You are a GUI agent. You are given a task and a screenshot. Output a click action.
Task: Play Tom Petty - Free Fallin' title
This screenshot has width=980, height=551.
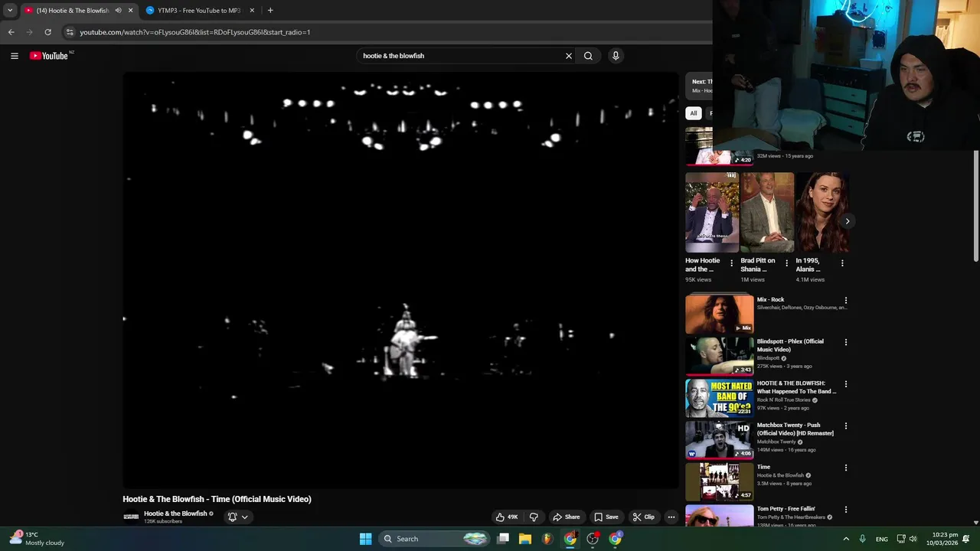point(786,509)
